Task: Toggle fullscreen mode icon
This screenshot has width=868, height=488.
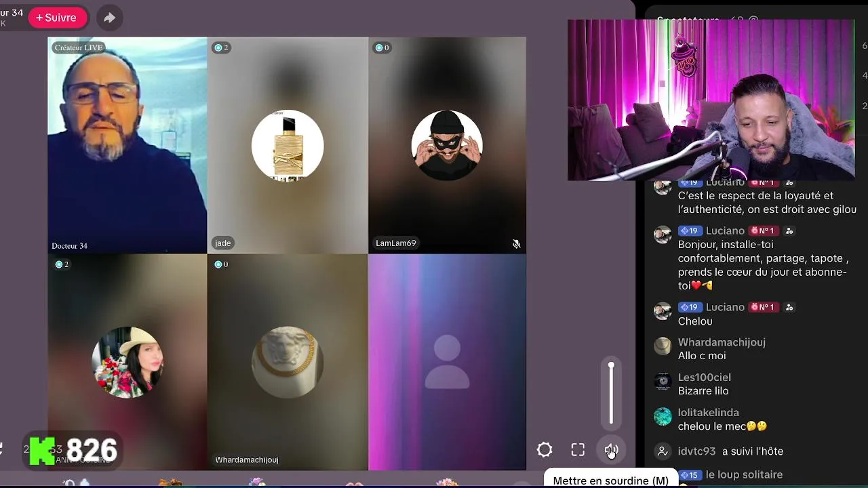Action: (x=578, y=450)
